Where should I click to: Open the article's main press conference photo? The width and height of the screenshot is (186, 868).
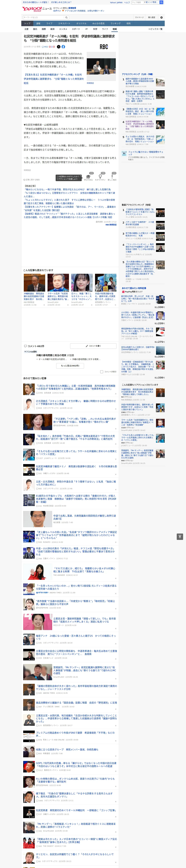(101, 66)
